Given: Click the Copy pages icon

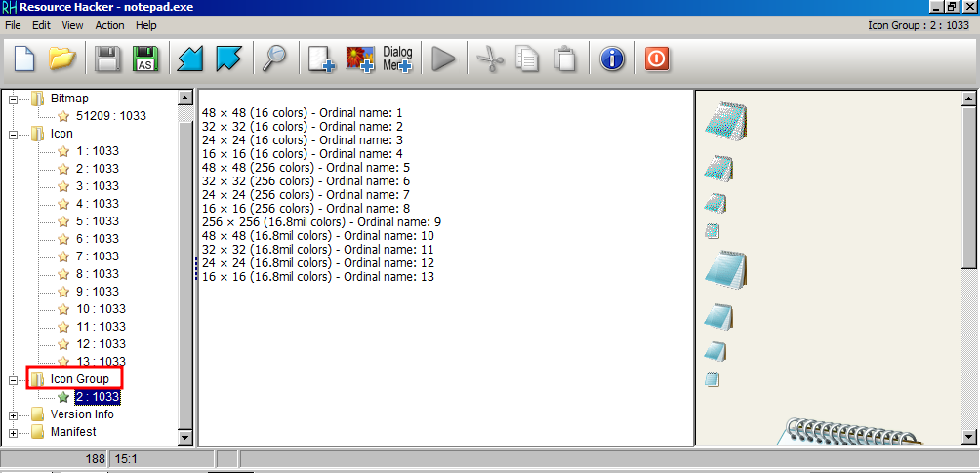Looking at the screenshot, I should coord(527,59).
